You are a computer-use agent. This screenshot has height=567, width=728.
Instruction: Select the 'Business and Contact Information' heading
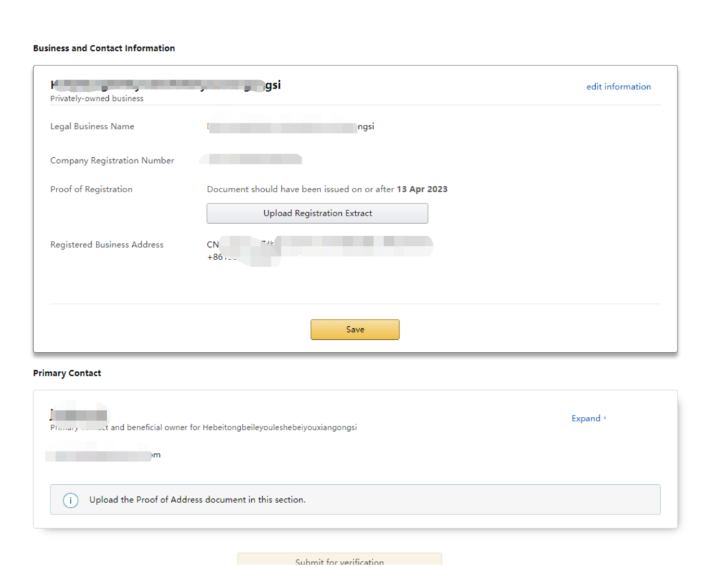click(x=104, y=49)
